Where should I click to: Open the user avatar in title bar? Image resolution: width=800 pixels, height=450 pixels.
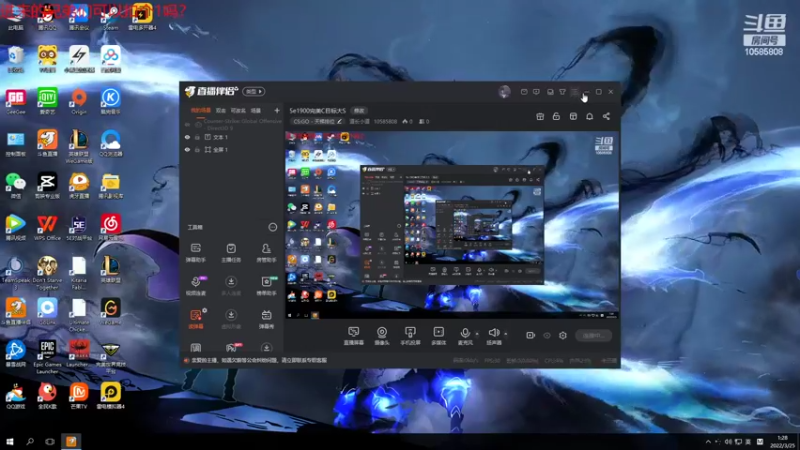point(504,92)
